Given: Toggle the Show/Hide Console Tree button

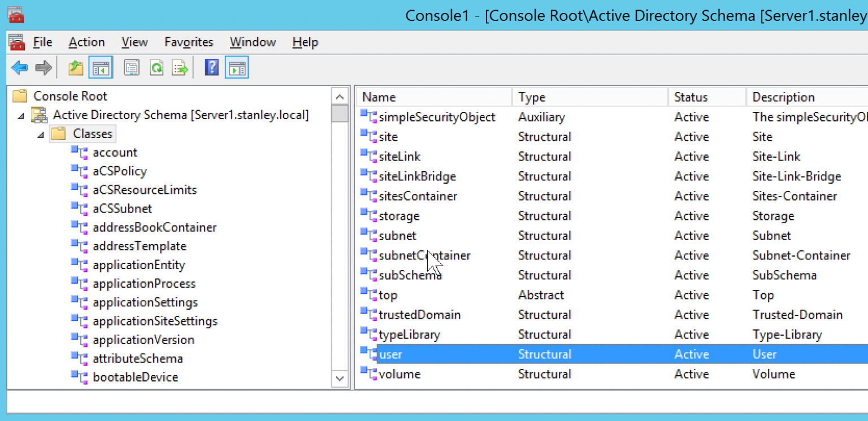Looking at the screenshot, I should [x=101, y=68].
